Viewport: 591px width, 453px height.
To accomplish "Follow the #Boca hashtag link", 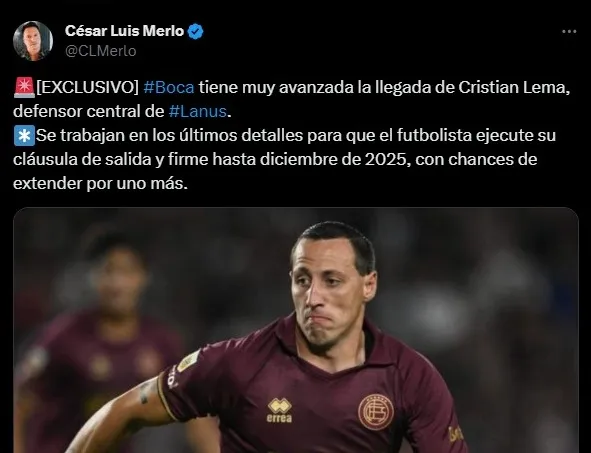I will tap(169, 87).
